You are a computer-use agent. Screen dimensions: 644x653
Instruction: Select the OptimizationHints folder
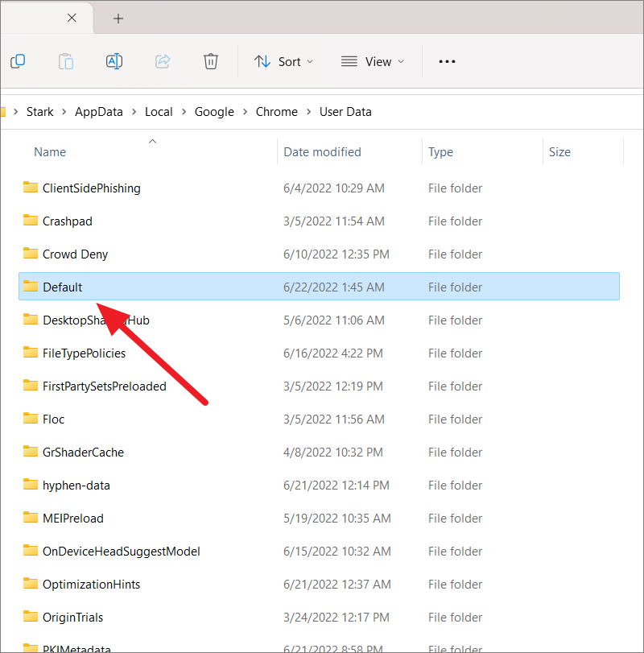point(319,585)
